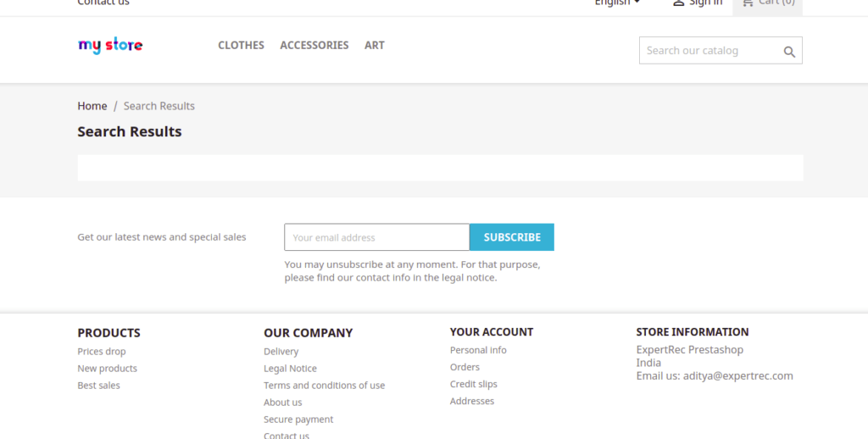
Task: Click the Search Results page heading
Action: tap(130, 131)
